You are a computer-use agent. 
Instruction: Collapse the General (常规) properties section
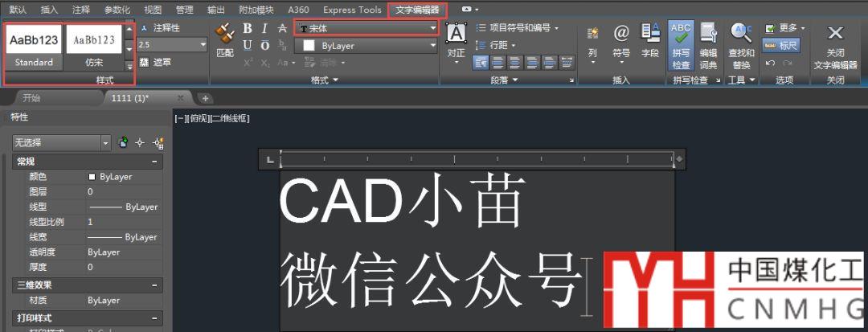pyautogui.click(x=154, y=162)
